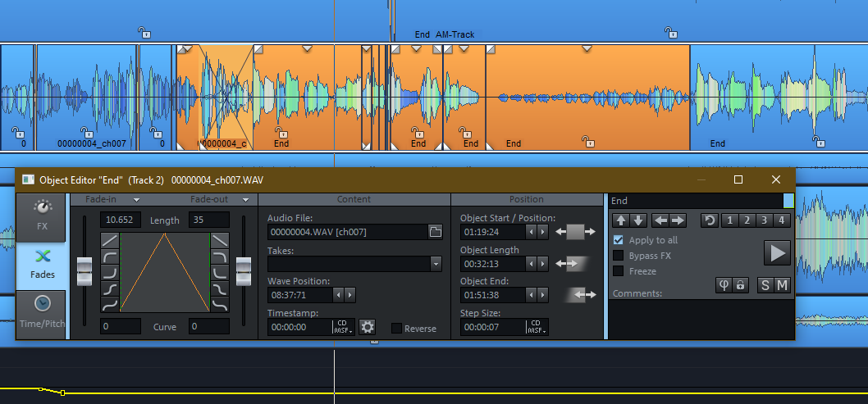This screenshot has height=404, width=868.
Task: Select S-shaped fade-in curve preset
Action: pos(110,288)
